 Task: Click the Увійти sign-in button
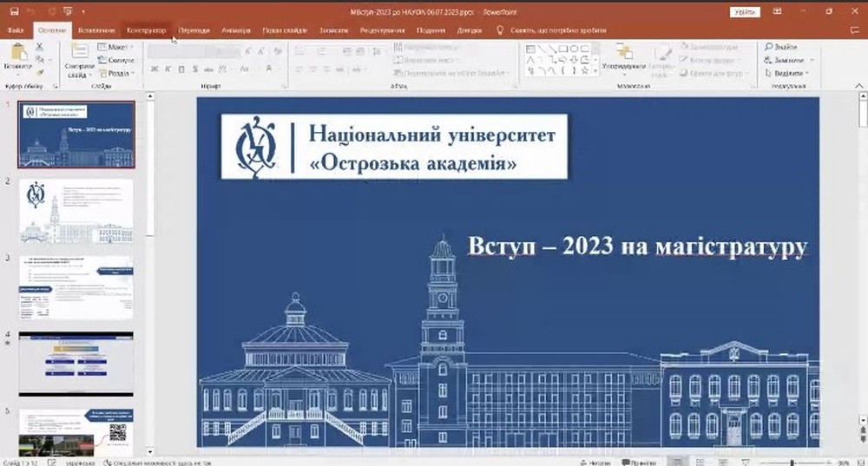tap(744, 11)
